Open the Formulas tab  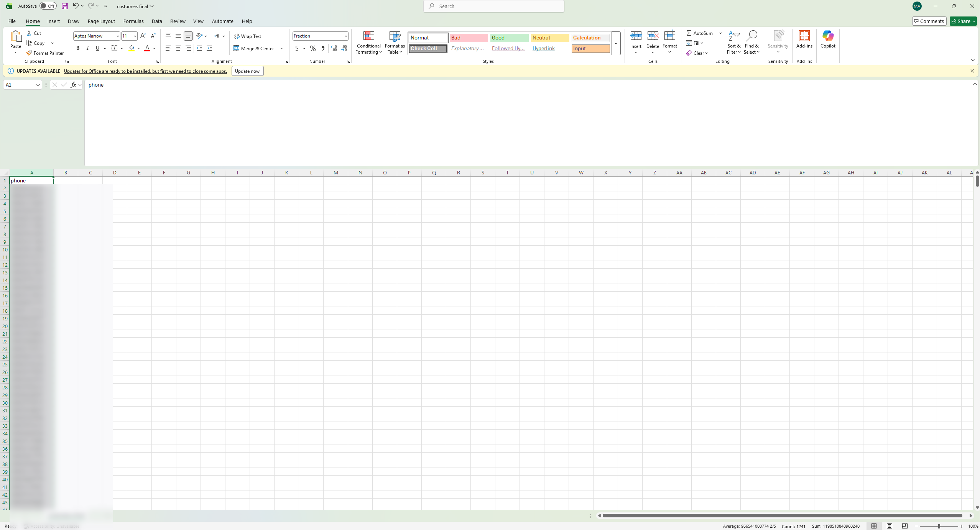pyautogui.click(x=133, y=21)
